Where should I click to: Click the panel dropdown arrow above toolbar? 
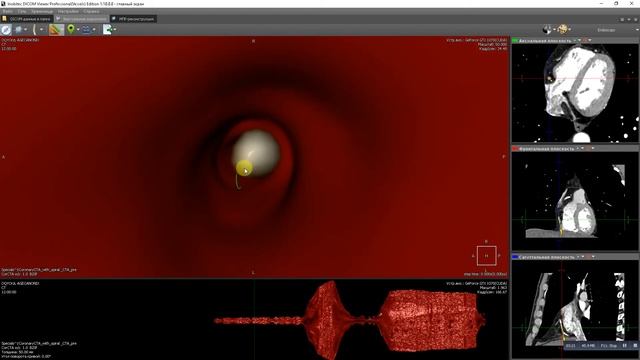coord(629,20)
